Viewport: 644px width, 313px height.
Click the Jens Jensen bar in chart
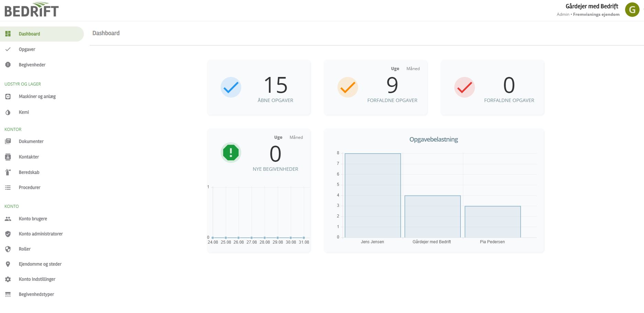(x=373, y=195)
